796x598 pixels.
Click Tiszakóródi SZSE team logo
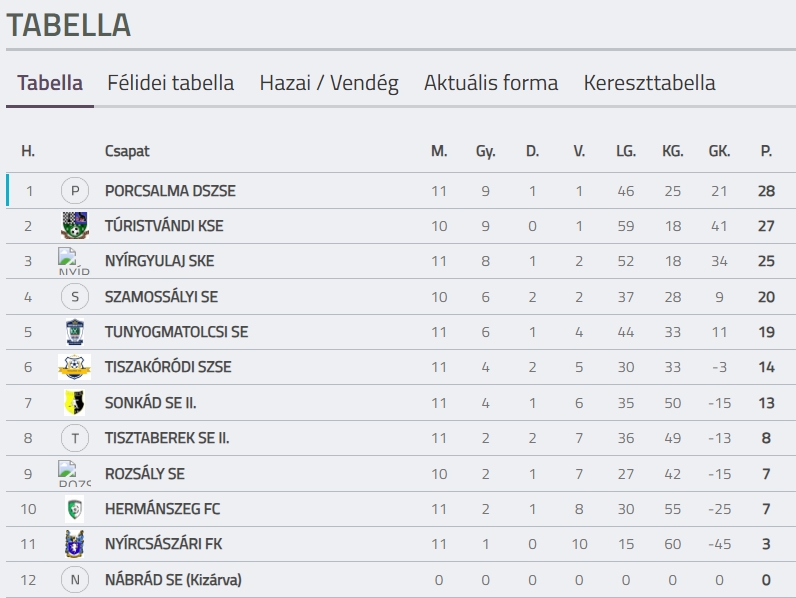click(75, 367)
